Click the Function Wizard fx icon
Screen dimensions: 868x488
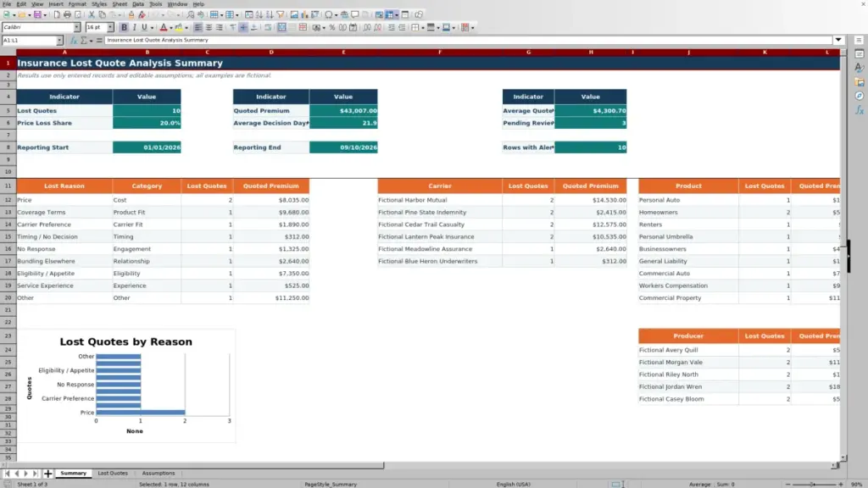point(74,41)
